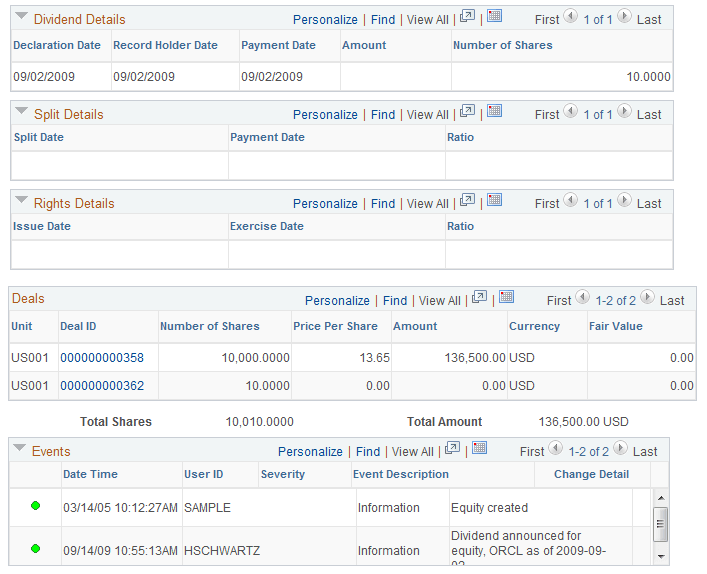Sort Split Details by Split Date
This screenshot has height=574, width=707.
coord(39,137)
